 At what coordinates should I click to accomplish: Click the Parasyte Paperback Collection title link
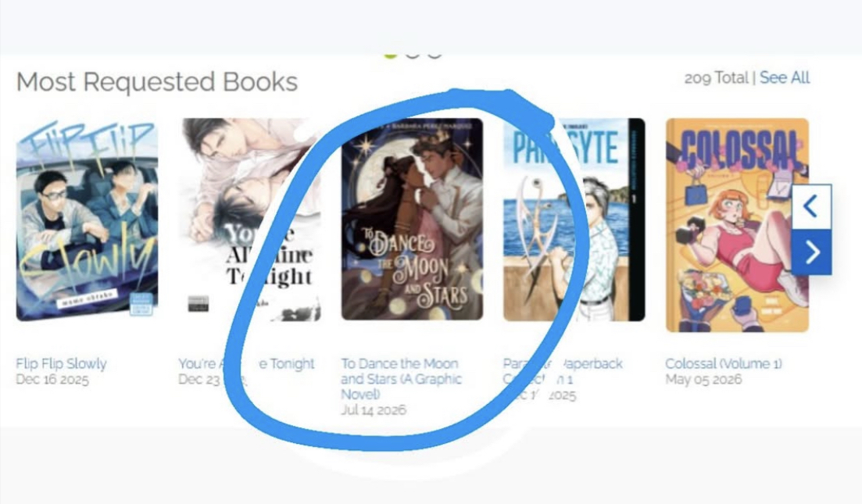click(563, 371)
